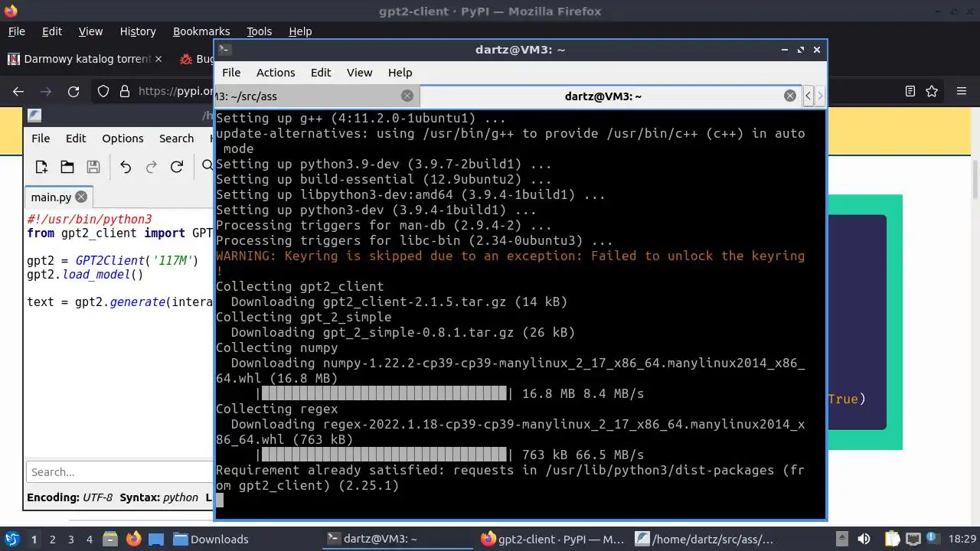The image size is (980, 551).
Task: Click the Firefox page vertical scrollbar
Action: pos(975,181)
